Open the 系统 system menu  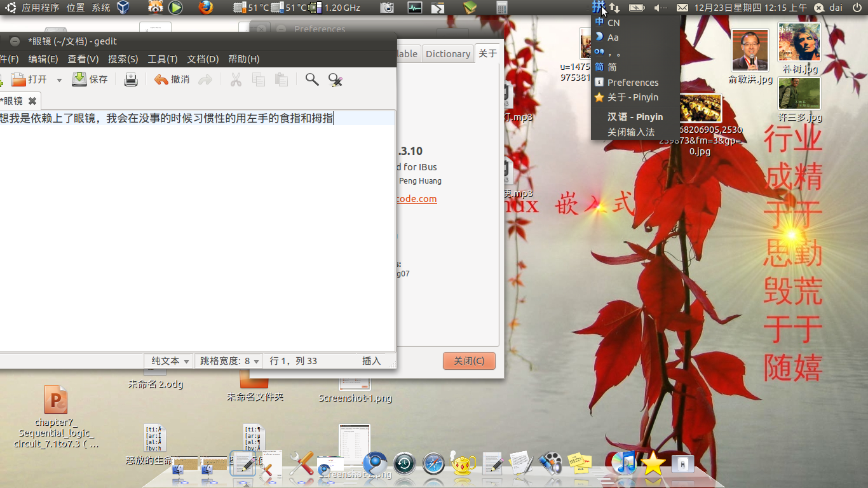click(100, 8)
